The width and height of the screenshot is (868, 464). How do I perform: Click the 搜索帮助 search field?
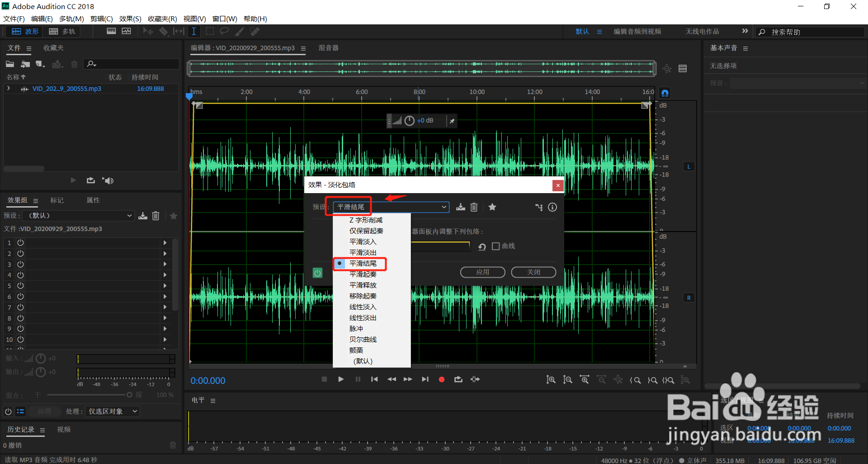(x=810, y=32)
